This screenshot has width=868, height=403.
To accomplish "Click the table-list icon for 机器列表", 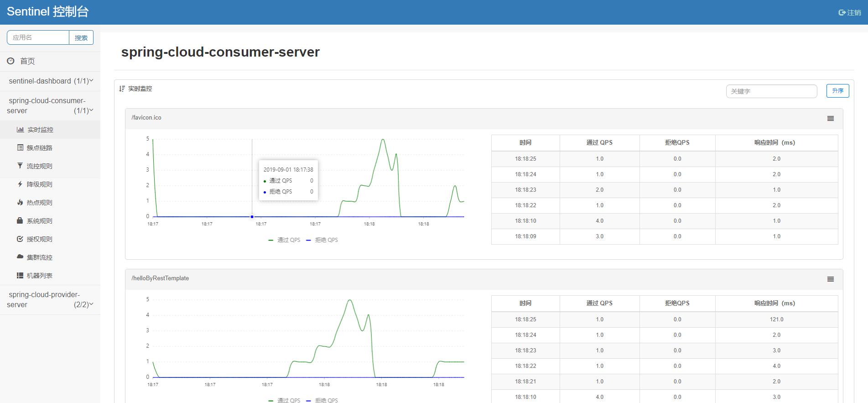I will (20, 276).
